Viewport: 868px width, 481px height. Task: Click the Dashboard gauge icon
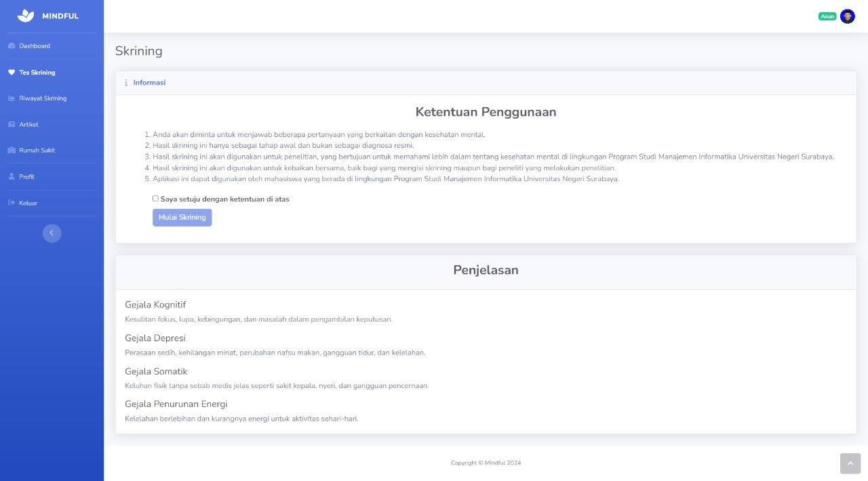click(12, 46)
